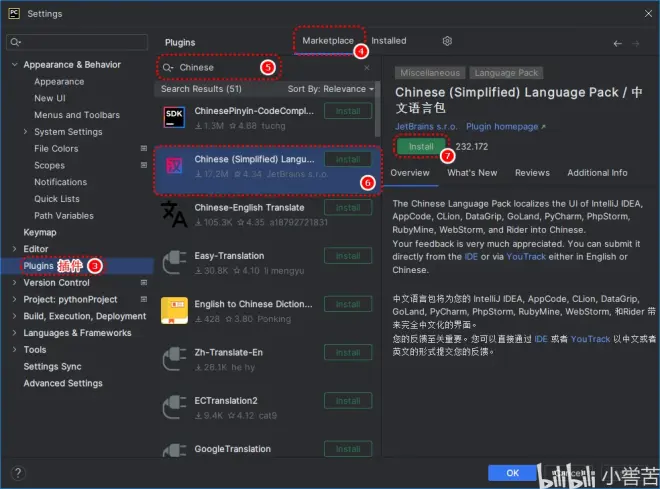The width and height of the screenshot is (660, 489).
Task: Click the Version Control project-level icon
Action: [144, 282]
